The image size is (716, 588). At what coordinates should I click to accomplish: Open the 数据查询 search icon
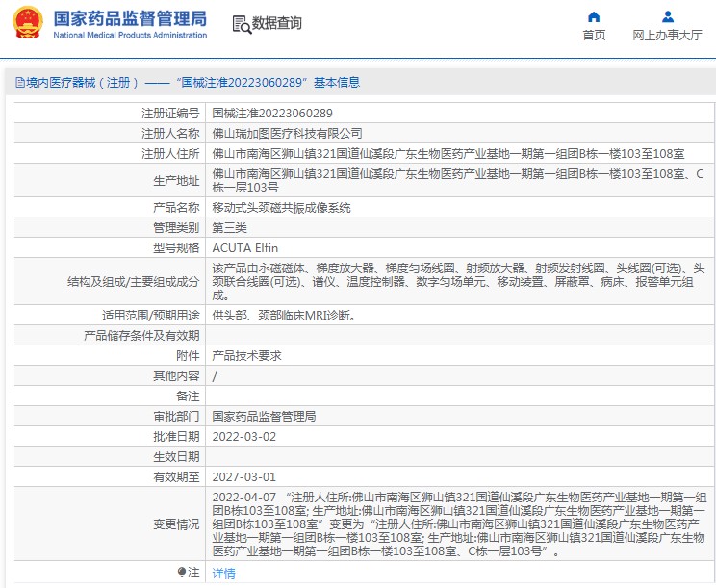(242, 24)
